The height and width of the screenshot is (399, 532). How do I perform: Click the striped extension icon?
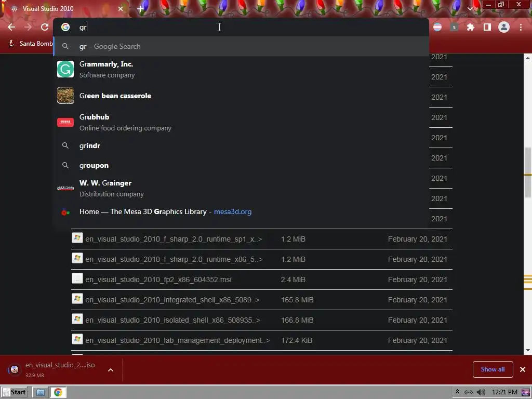coord(437,27)
